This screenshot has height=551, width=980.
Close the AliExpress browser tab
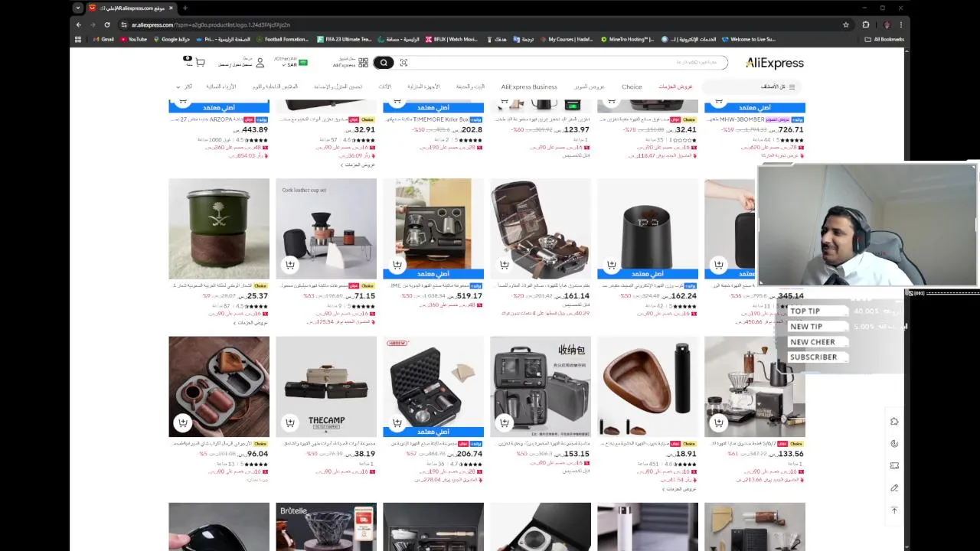[x=172, y=8]
